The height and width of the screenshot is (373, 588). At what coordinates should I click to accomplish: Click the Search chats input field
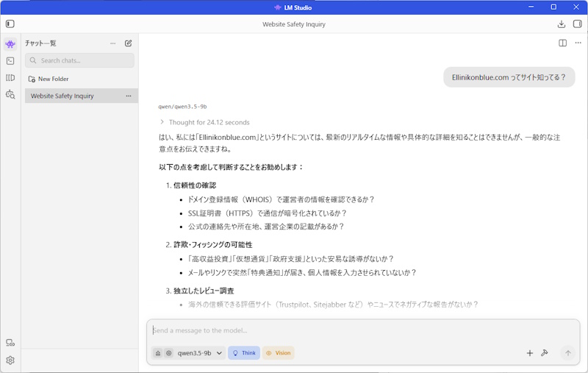(x=81, y=60)
